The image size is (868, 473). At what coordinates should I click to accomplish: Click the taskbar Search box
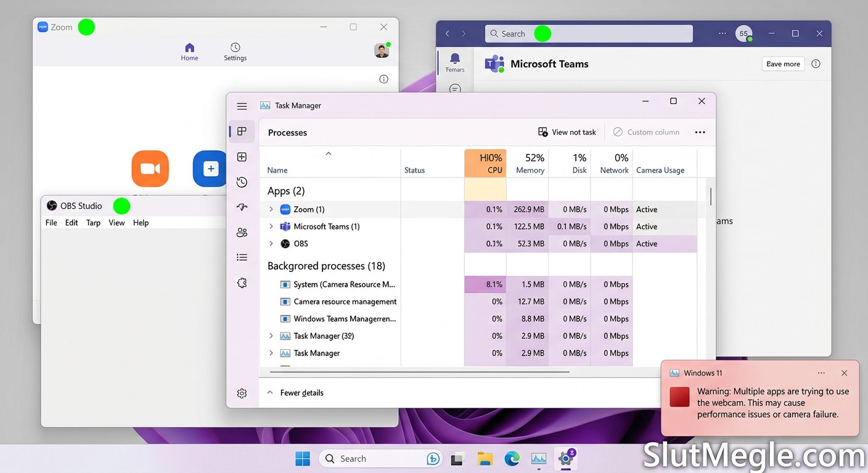382,458
